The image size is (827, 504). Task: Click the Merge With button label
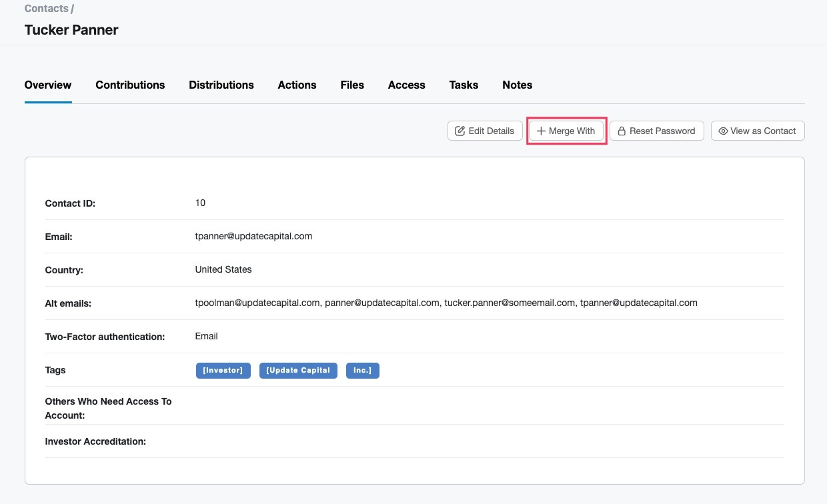[x=572, y=131]
